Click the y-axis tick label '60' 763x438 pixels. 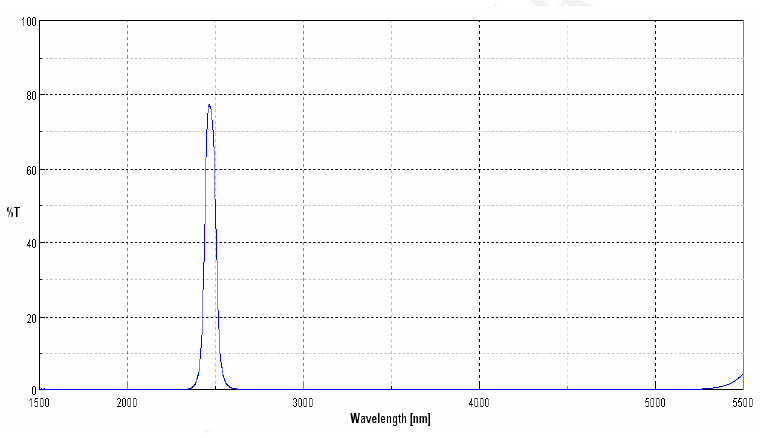point(31,171)
